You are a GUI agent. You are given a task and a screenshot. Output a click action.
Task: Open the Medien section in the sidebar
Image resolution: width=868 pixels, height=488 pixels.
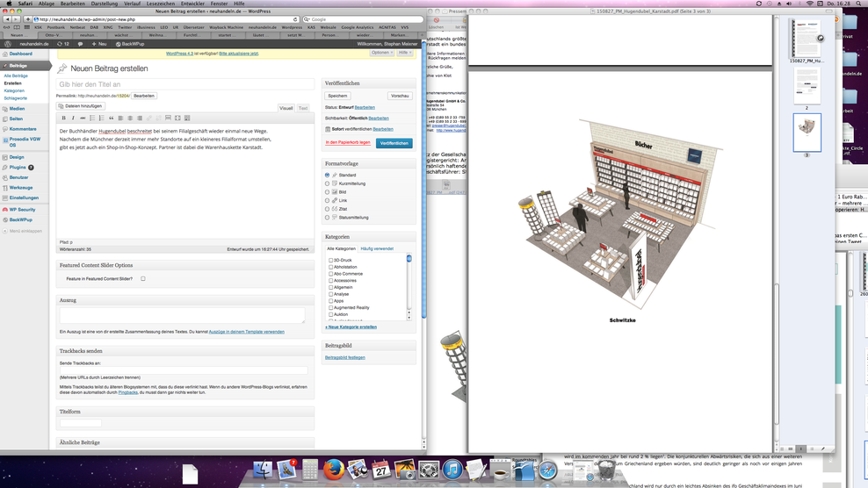17,109
